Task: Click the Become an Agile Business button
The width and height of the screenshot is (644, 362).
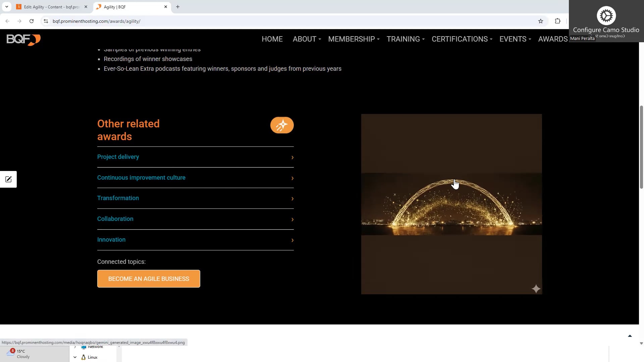Action: [x=149, y=279]
